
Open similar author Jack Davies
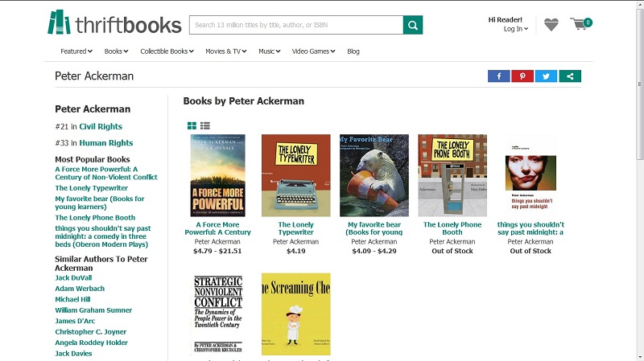pyautogui.click(x=73, y=353)
